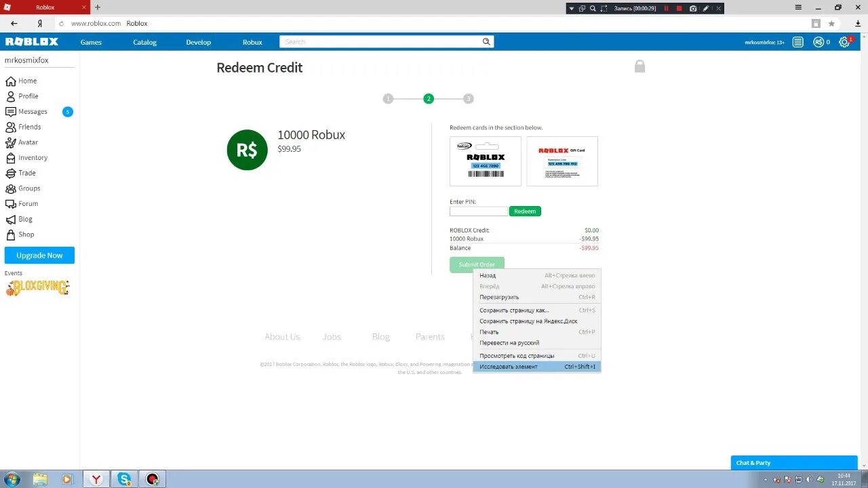Open the Games header menu
Viewport: 868px width, 488px height.
(x=91, y=42)
